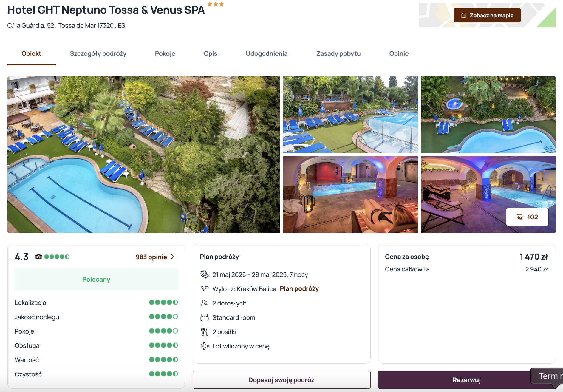Go to the Opinie tab
This screenshot has width=563, height=392.
point(399,54)
